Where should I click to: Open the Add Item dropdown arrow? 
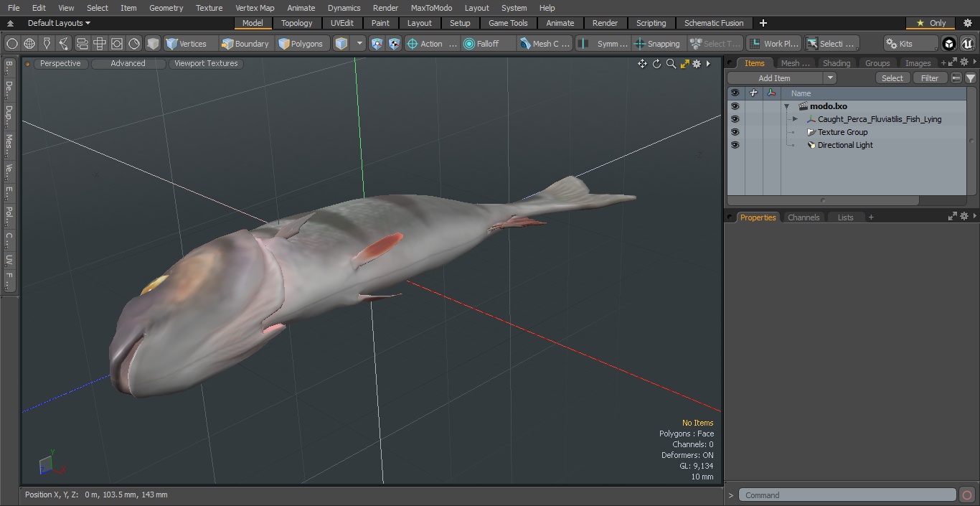830,78
